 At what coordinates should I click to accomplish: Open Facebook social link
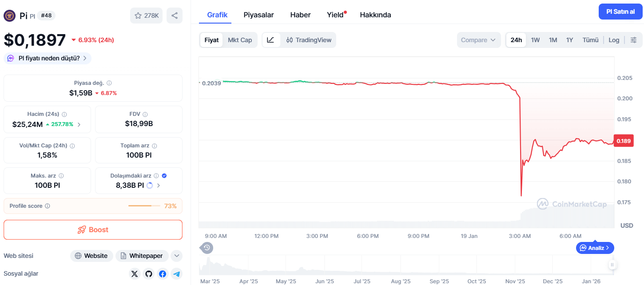(x=163, y=274)
